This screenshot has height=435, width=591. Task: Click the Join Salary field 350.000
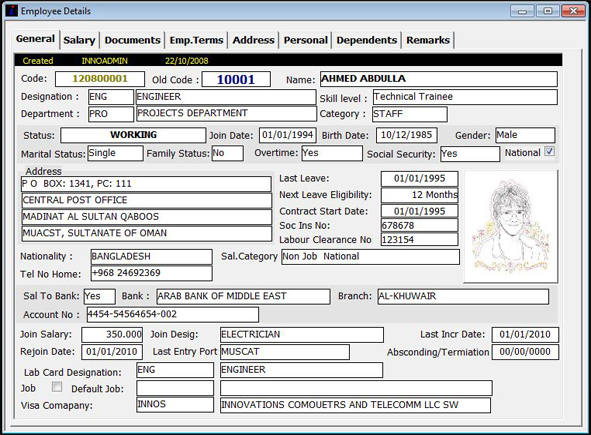point(112,335)
